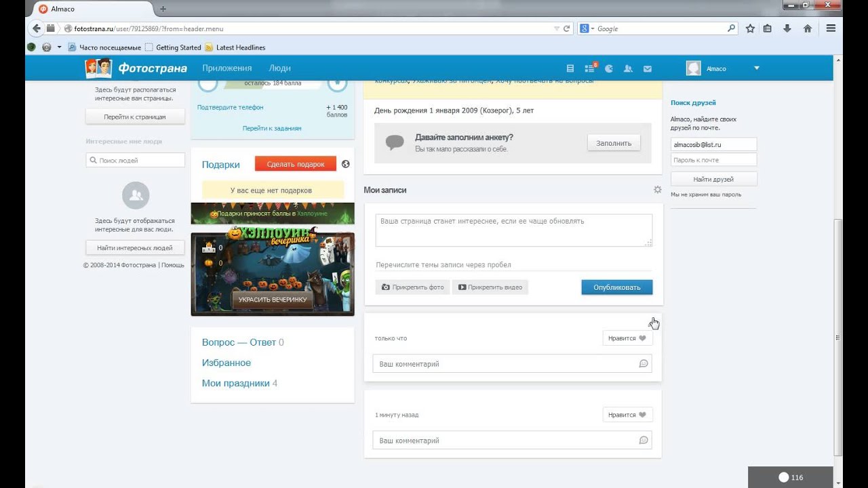Click the new post text area
This screenshot has width=868, height=488.
tap(514, 230)
